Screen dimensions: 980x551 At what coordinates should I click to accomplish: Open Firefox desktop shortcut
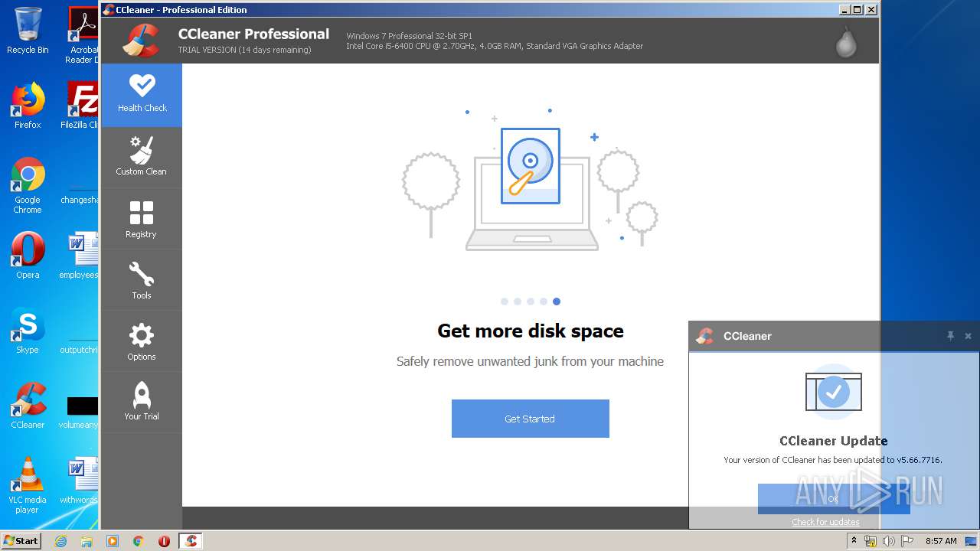pos(28,105)
